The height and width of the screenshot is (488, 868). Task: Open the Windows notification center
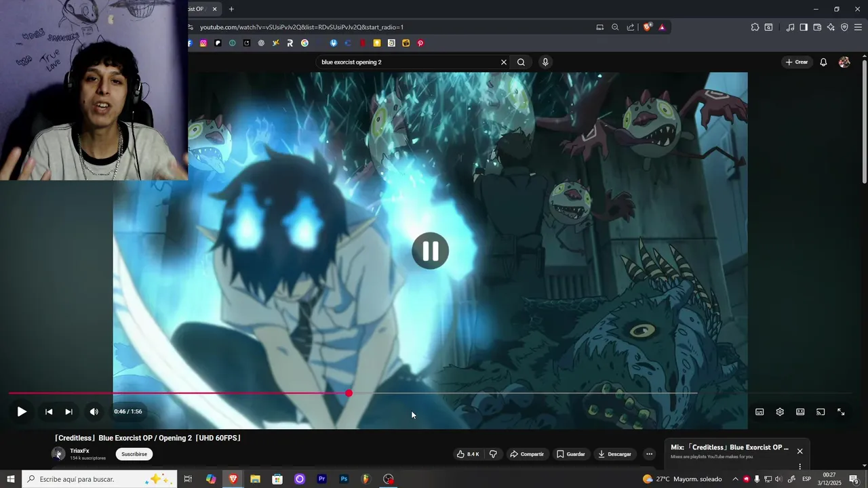[854, 479]
